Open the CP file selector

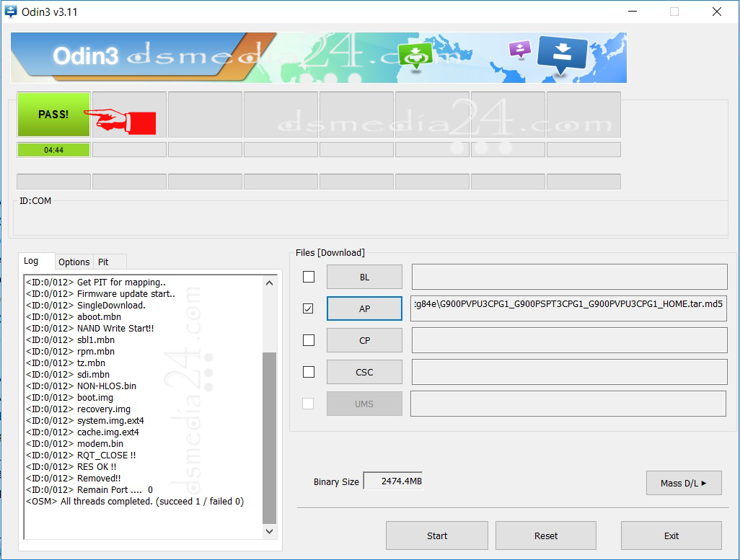click(x=364, y=339)
